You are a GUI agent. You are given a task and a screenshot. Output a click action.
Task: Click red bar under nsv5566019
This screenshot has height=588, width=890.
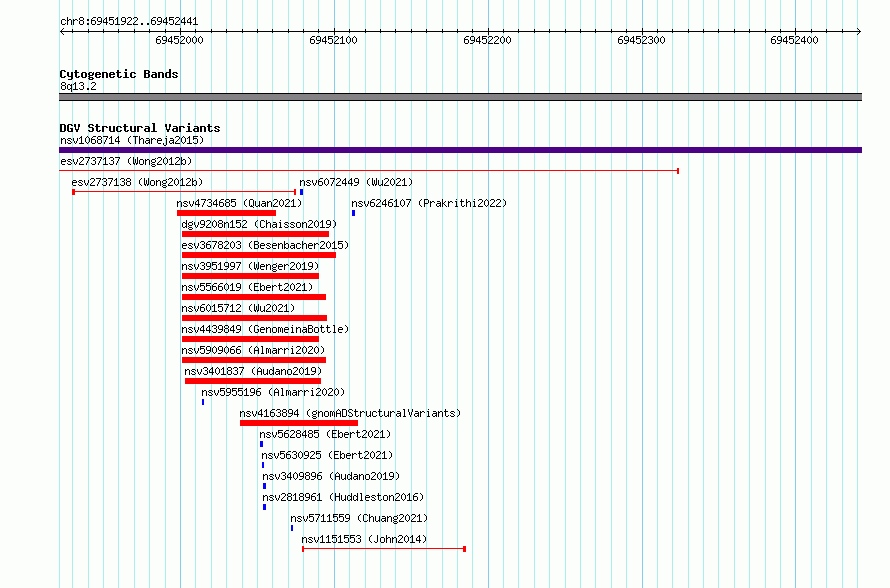coord(254,297)
